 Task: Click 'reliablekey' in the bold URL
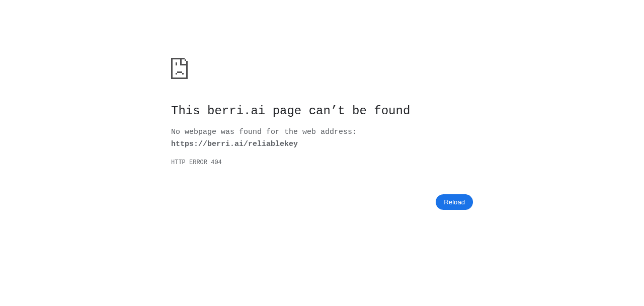click(273, 144)
